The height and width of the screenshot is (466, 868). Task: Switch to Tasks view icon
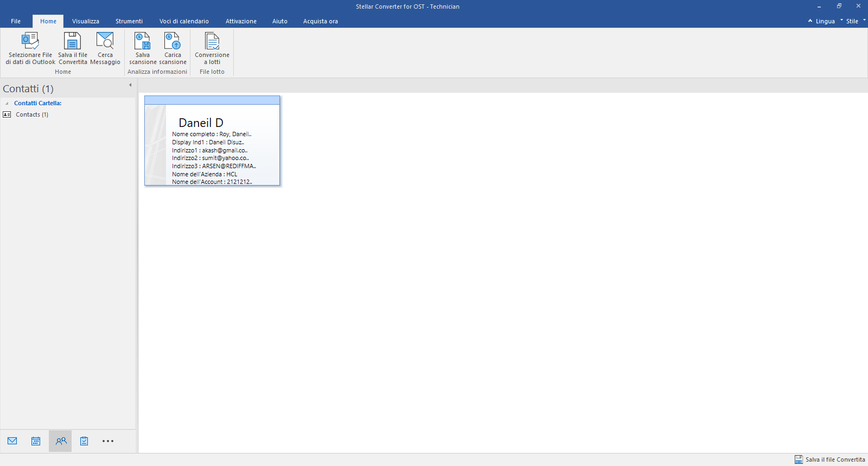pyautogui.click(x=84, y=441)
